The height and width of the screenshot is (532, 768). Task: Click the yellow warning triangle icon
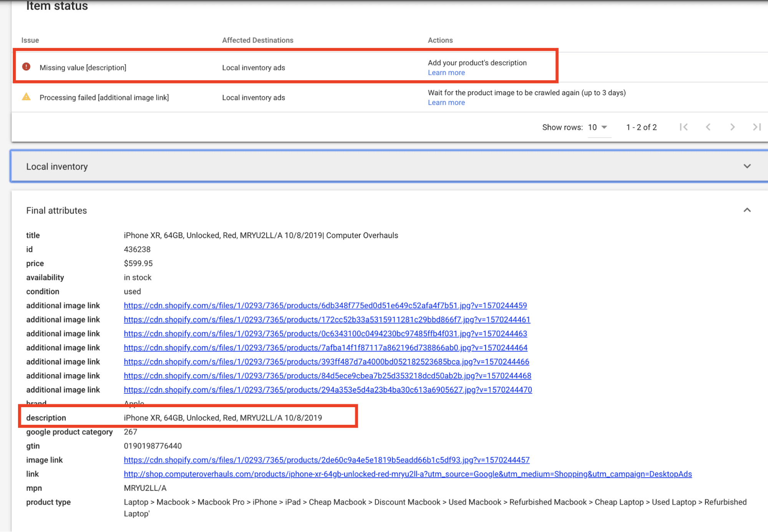coord(26,97)
